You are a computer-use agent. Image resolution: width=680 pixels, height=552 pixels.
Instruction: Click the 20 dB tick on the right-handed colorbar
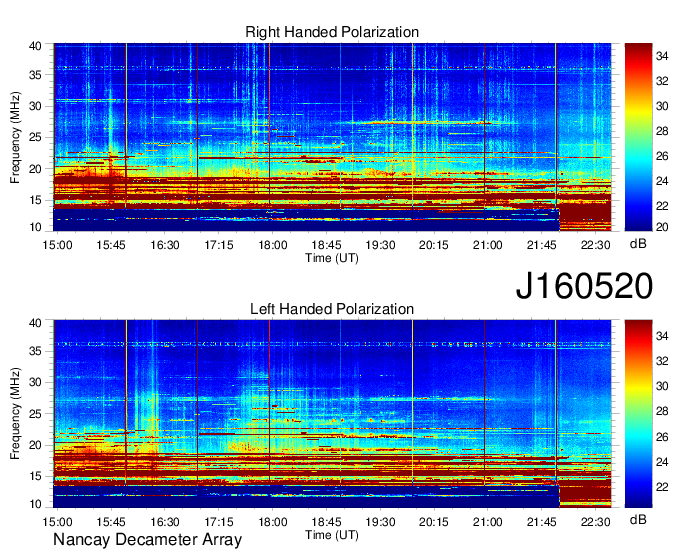[662, 227]
